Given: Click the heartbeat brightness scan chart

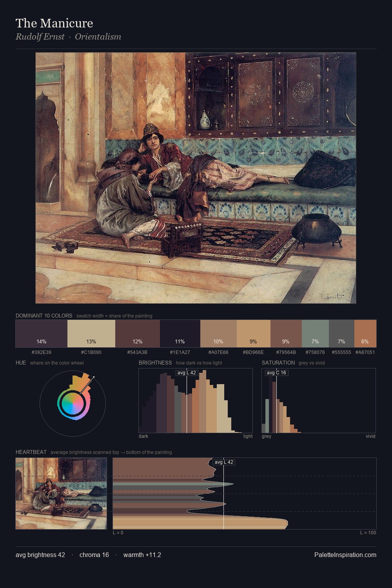Looking at the screenshot, I should coord(245,494).
